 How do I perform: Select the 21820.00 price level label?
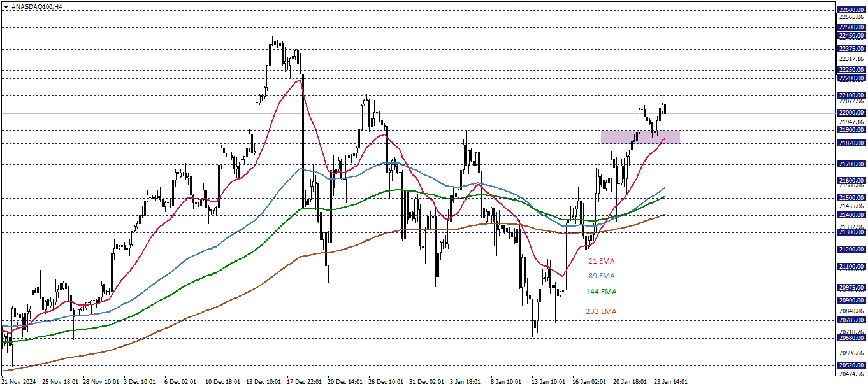click(851, 143)
